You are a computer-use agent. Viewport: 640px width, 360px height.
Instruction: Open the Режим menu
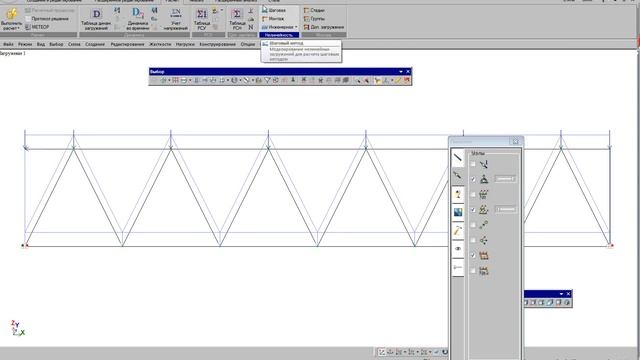point(25,44)
